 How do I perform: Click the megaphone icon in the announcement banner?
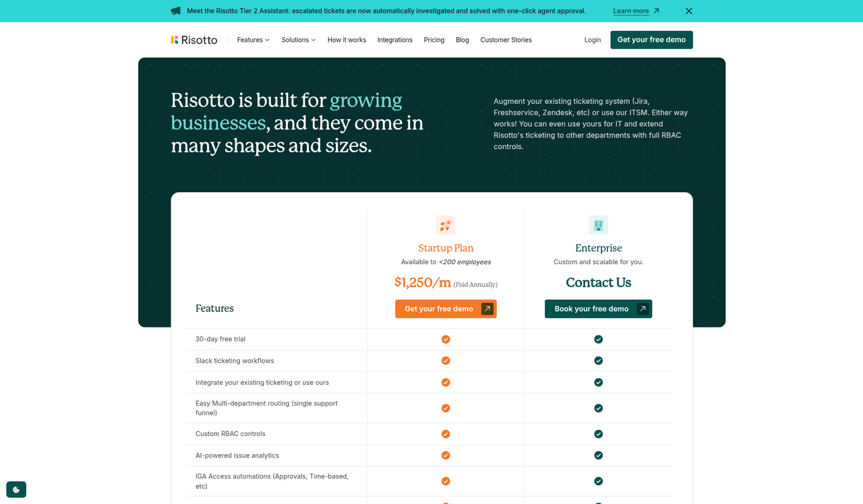pyautogui.click(x=175, y=11)
